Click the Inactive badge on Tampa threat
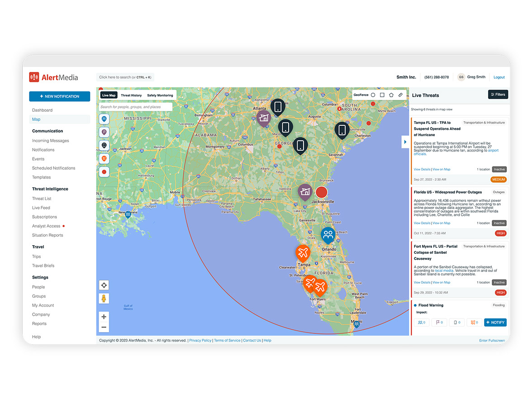Viewport: 532px width, 399px height. pos(499,169)
